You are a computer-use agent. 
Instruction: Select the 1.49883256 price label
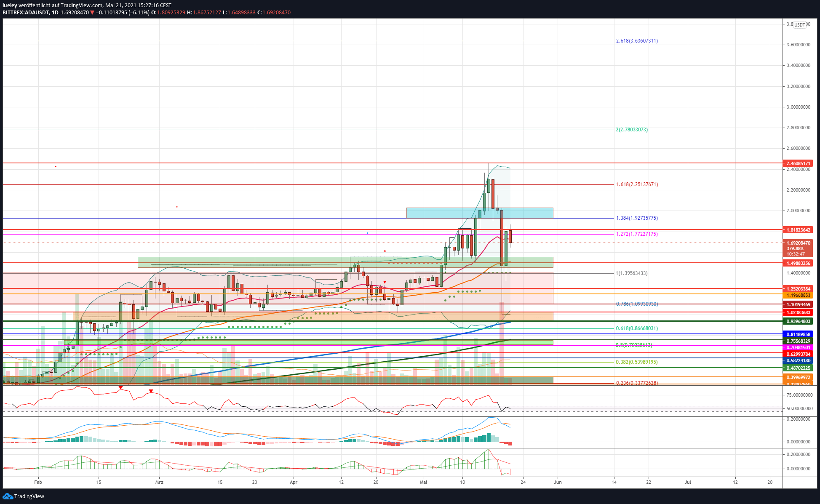coord(798,263)
